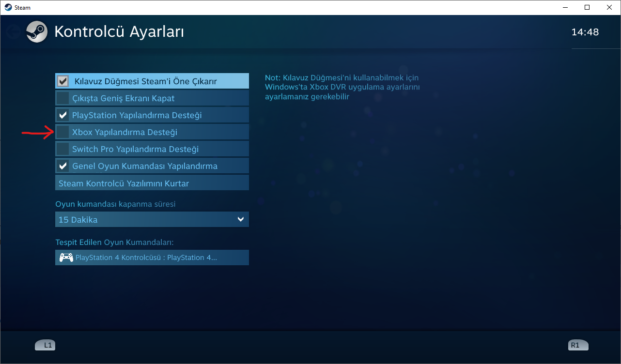Click the Steam logo beside Kontrolcü Ayarları
The image size is (621, 364).
[37, 32]
